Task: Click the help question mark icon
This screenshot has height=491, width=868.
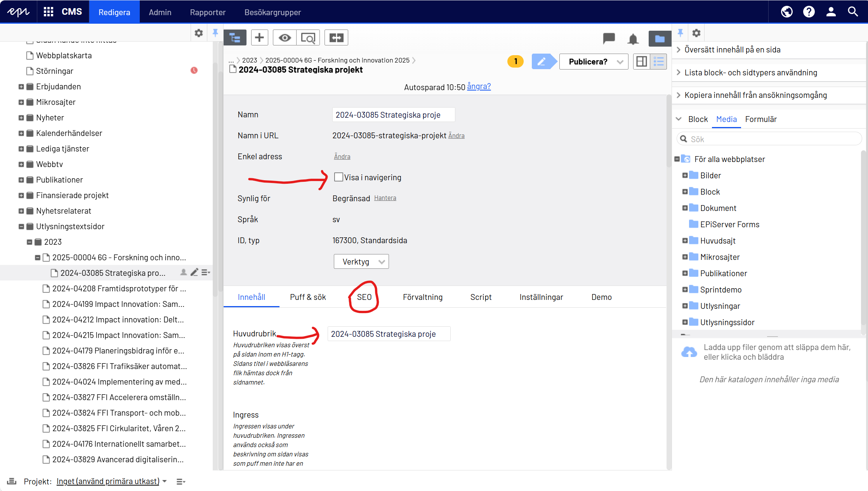Action: point(809,12)
